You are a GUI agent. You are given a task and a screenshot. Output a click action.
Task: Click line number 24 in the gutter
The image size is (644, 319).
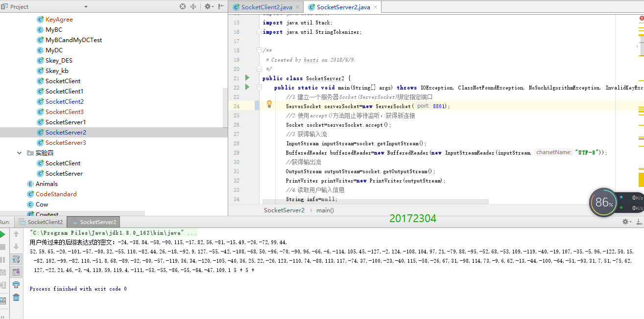tap(237, 106)
